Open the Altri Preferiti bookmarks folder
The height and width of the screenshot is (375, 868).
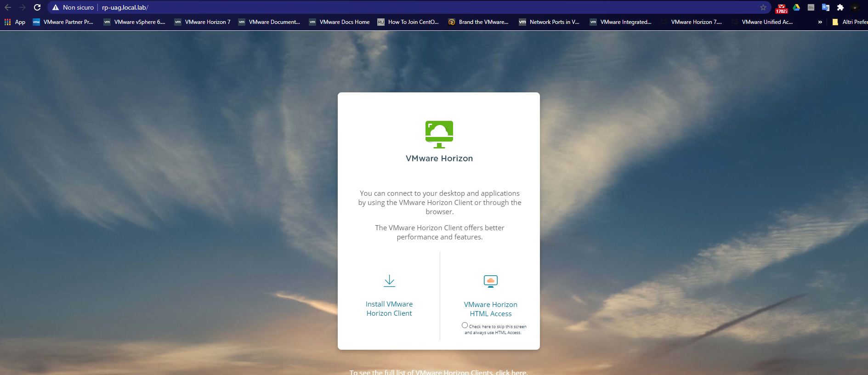coord(850,22)
